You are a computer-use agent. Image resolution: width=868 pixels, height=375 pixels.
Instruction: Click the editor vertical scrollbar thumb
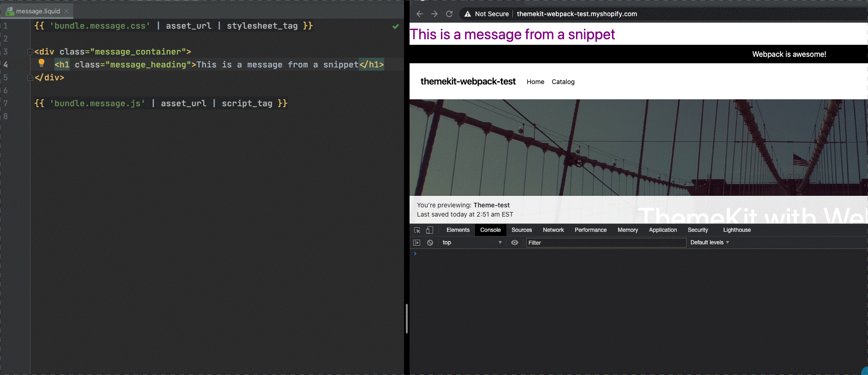pos(406,319)
